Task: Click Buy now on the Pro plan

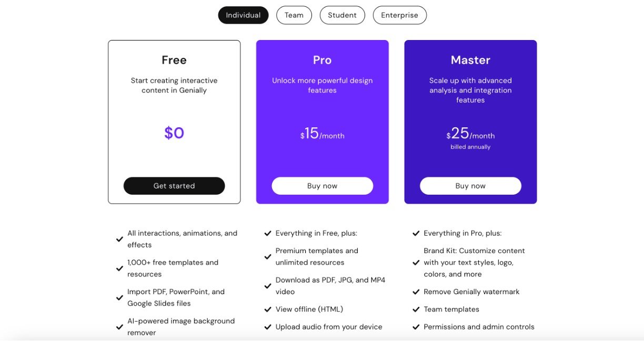Action: pyautogui.click(x=322, y=186)
